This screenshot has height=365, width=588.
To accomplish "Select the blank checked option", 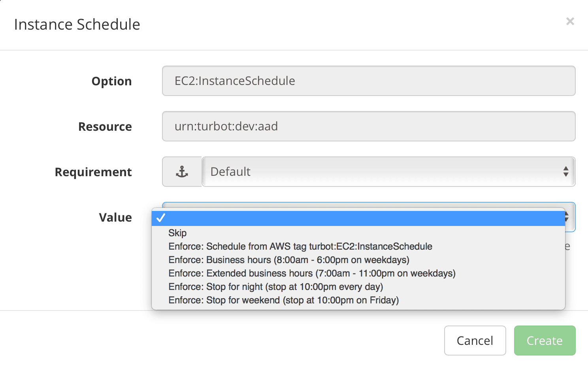I will (358, 218).
